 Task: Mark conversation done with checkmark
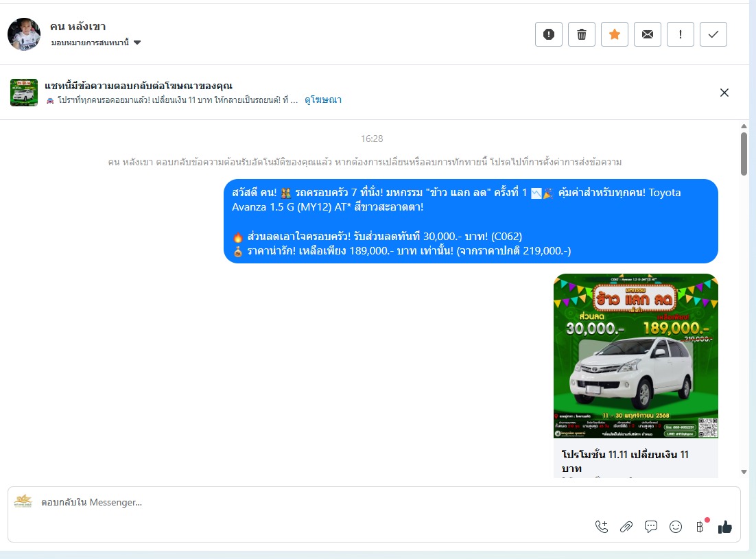coord(713,34)
